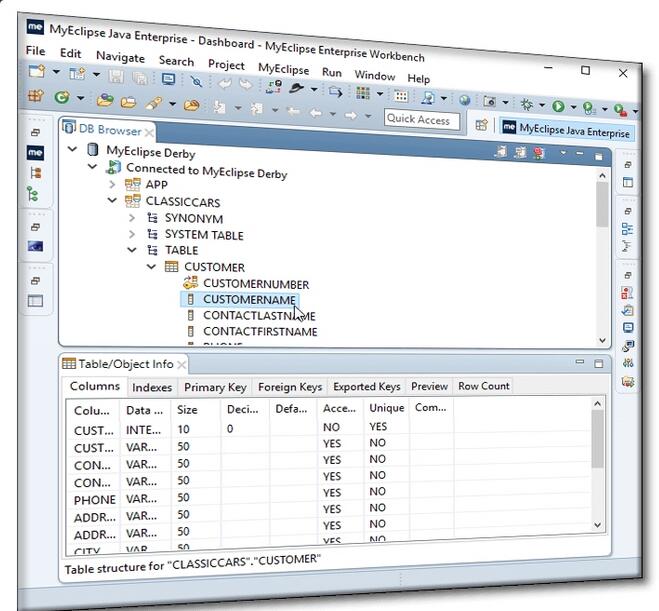The height and width of the screenshot is (611, 659).
Task: Click the screenshot camera toolbar icon
Action: (489, 101)
